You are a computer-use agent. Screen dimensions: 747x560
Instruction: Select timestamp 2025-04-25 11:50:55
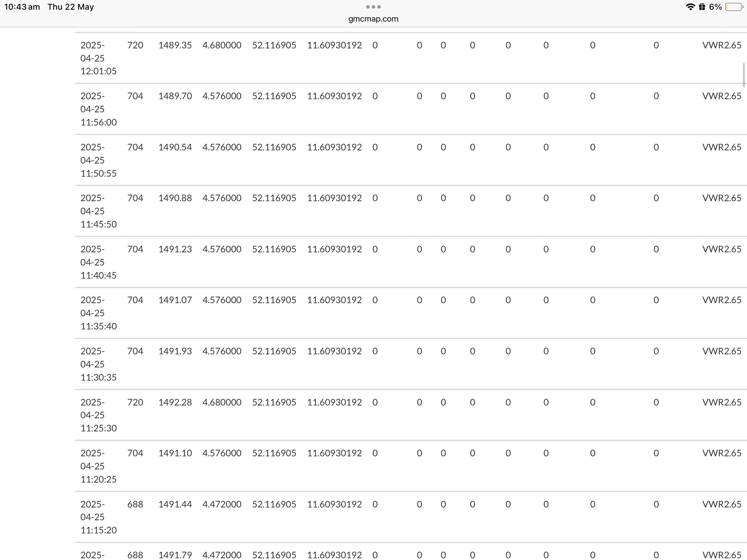click(99, 160)
